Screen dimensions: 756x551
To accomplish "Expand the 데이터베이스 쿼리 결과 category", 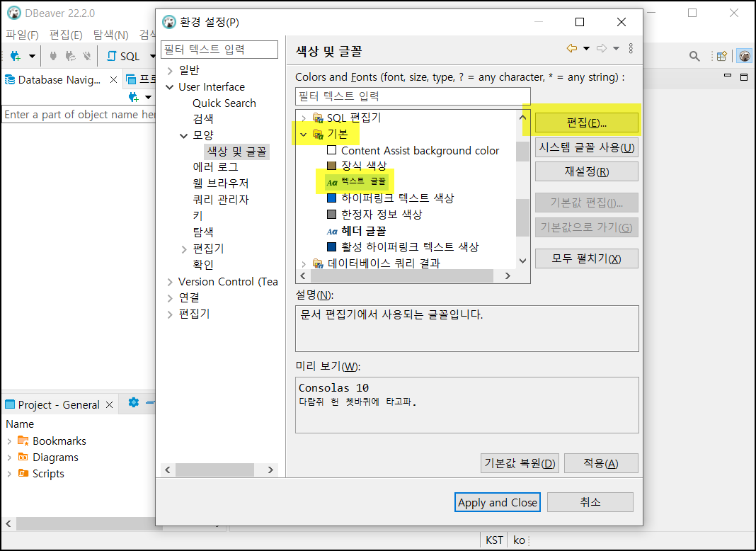I will 303,264.
